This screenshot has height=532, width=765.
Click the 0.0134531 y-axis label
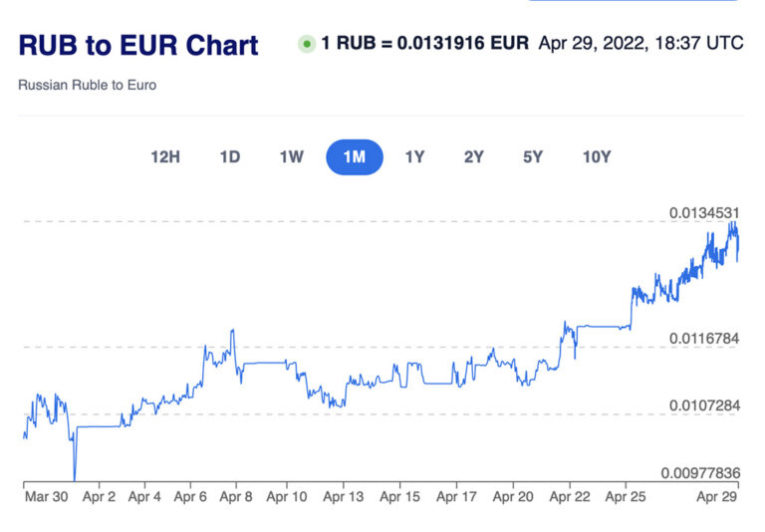703,213
